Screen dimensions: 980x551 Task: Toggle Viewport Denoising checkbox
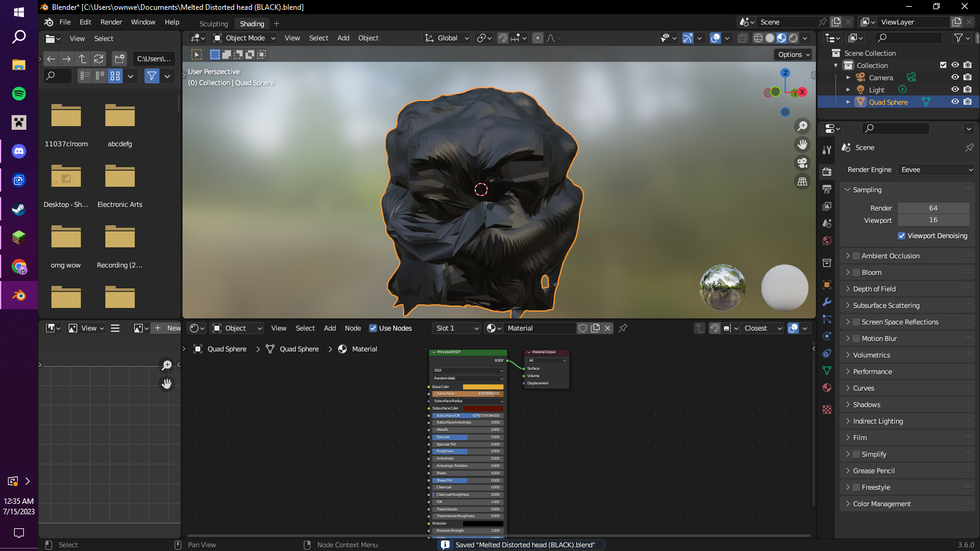902,236
